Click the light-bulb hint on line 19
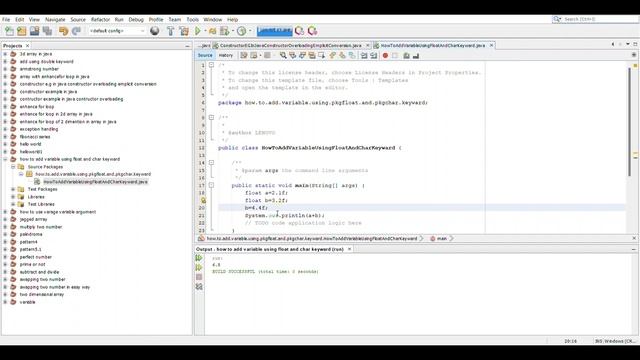The image size is (640, 360). [203, 200]
